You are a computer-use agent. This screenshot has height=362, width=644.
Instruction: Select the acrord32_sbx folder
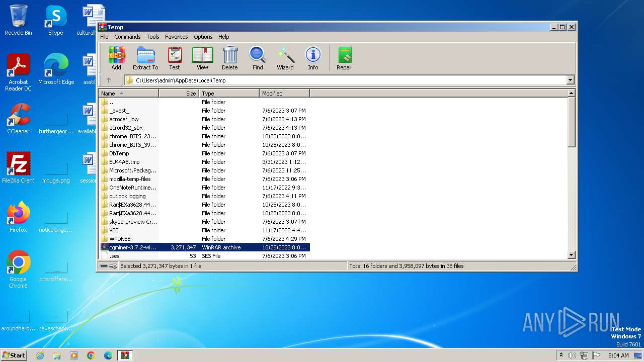coord(204,128)
